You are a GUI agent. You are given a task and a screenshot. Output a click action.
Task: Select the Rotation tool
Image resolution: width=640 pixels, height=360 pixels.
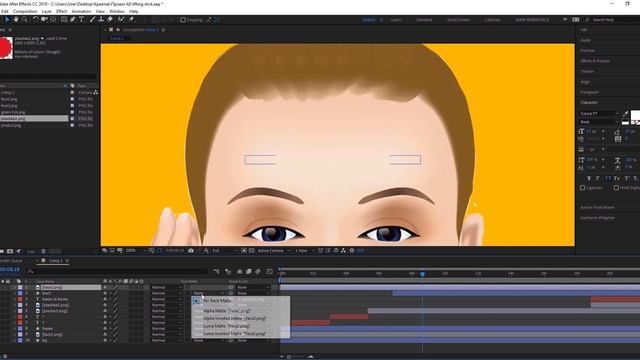(x=35, y=19)
